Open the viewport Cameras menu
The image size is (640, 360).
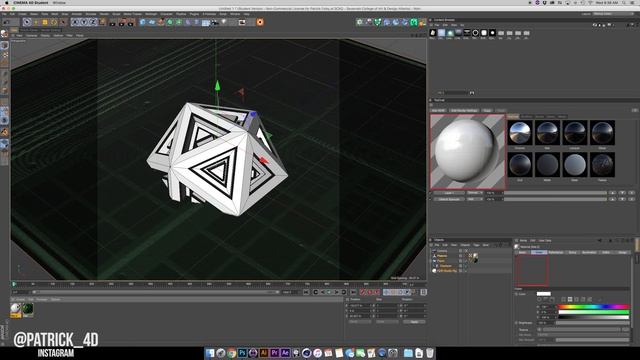click(x=31, y=36)
